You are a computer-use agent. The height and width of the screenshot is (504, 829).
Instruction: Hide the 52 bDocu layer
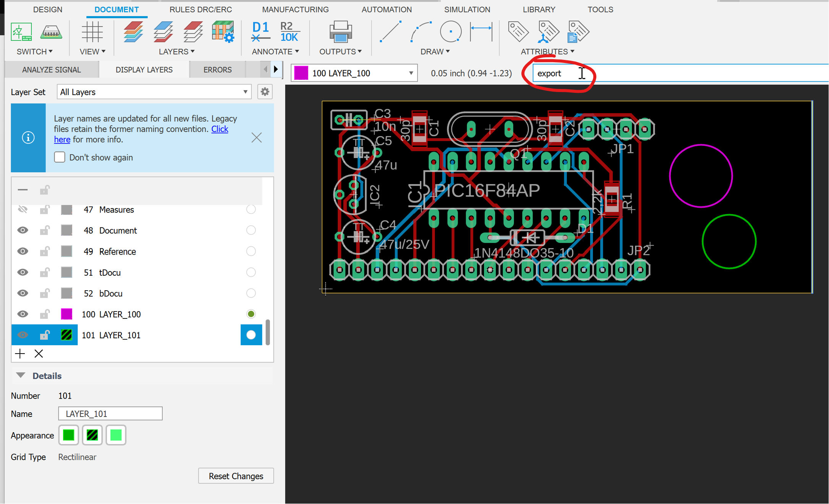point(23,293)
